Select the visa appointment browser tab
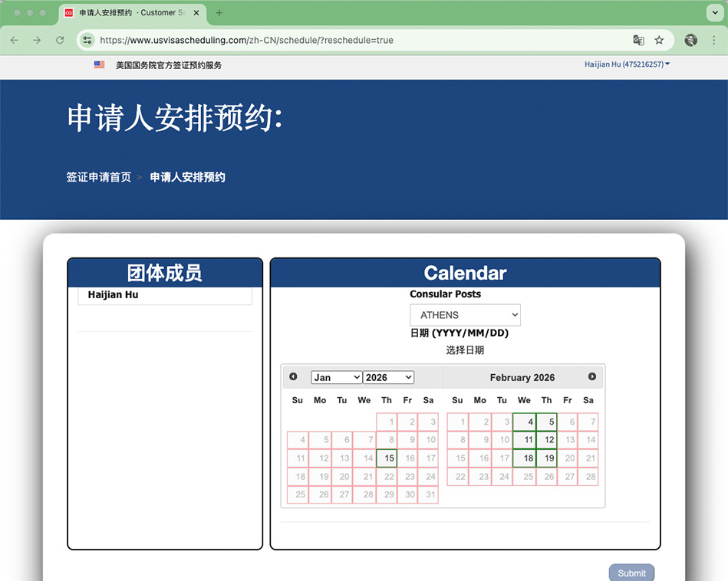This screenshot has height=581, width=728. click(x=130, y=13)
